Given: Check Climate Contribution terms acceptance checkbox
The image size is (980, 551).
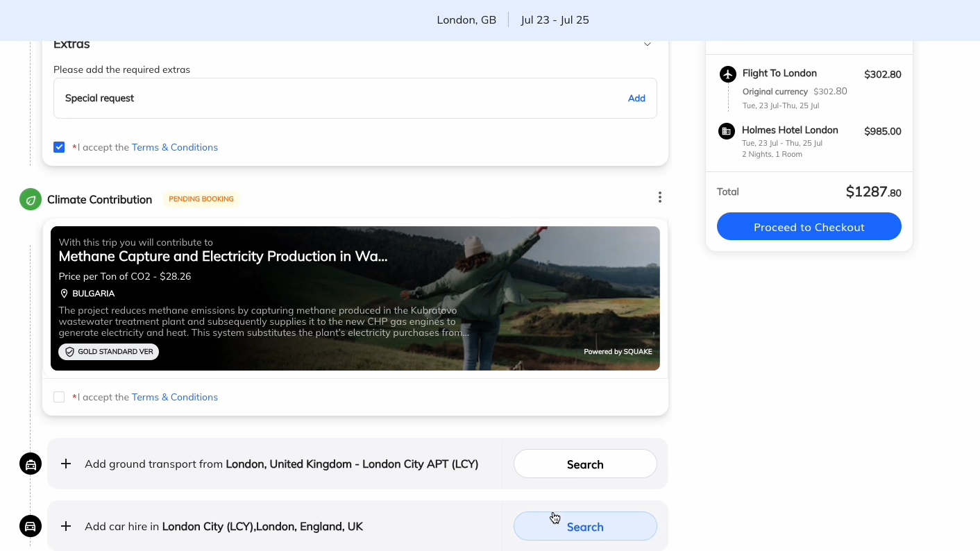Looking at the screenshot, I should tap(59, 397).
